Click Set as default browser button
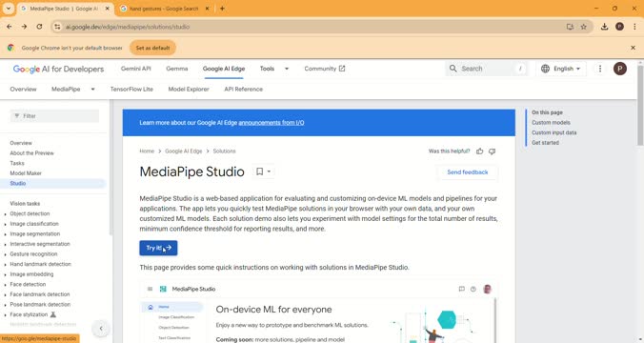 coord(152,48)
